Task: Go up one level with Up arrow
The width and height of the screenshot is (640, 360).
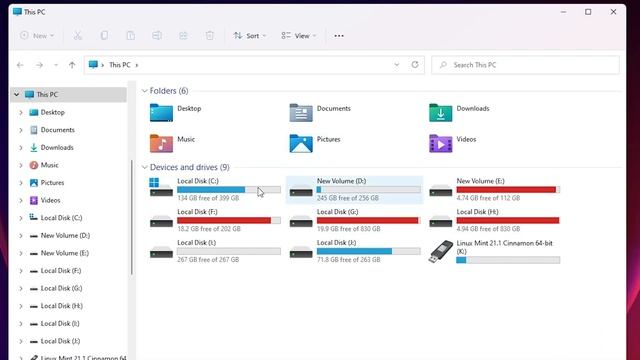Action: (x=72, y=65)
